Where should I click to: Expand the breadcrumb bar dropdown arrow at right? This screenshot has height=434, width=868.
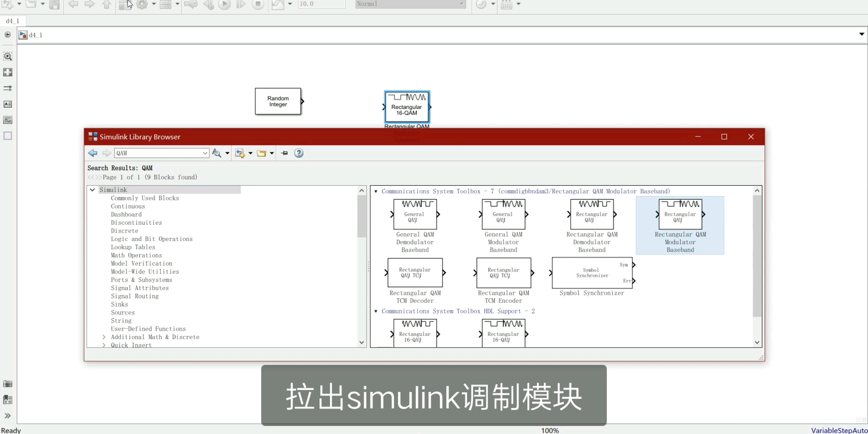pos(862,34)
